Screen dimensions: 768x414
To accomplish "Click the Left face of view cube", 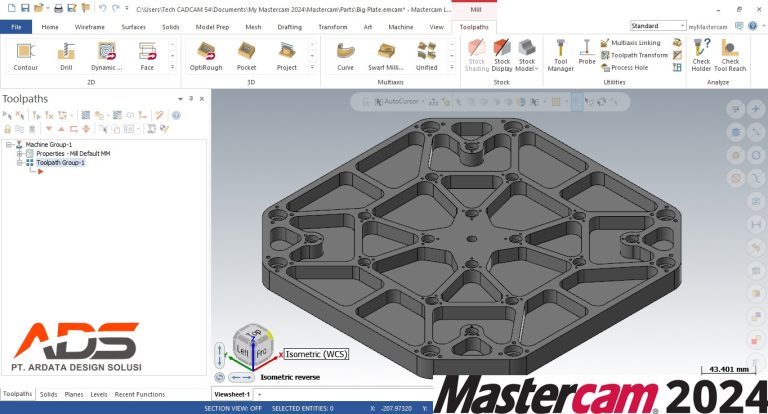I will (242, 350).
